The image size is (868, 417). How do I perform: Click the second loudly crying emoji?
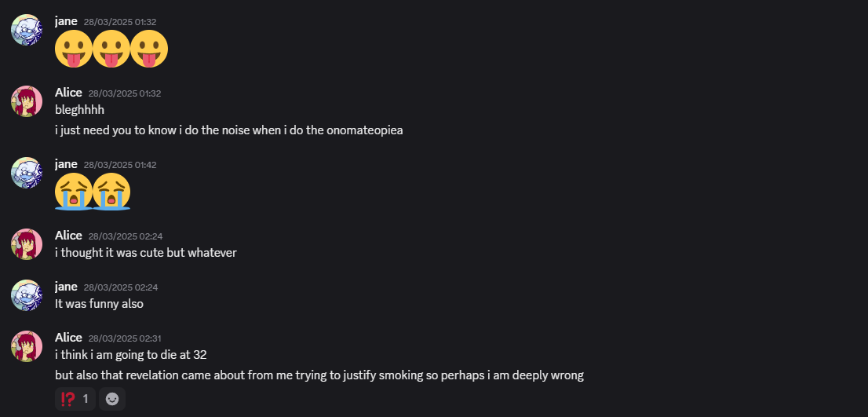pyautogui.click(x=111, y=192)
